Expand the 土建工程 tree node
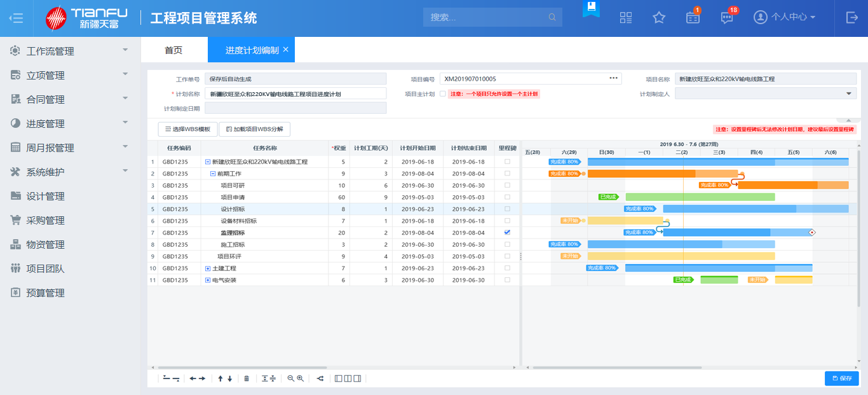The height and width of the screenshot is (395, 868). [208, 268]
